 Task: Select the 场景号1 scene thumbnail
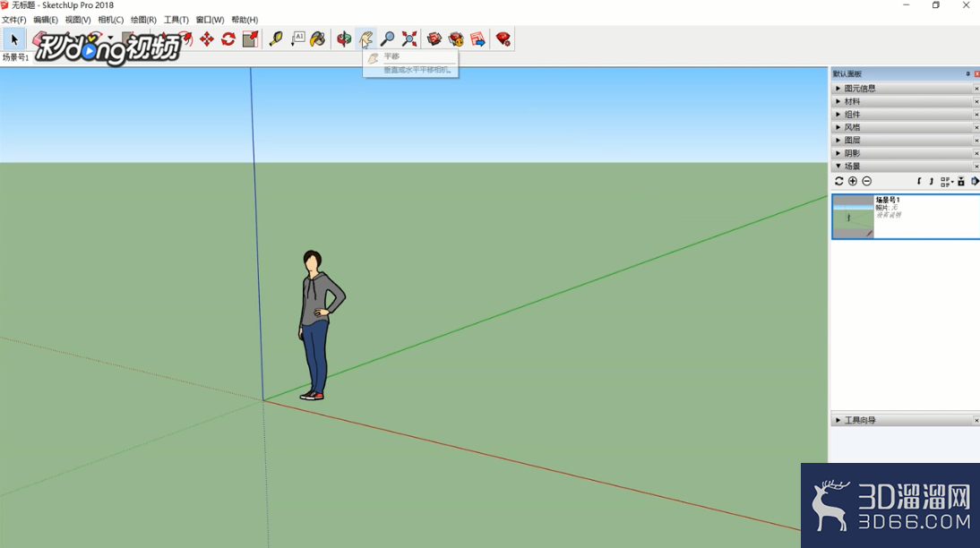[853, 216]
